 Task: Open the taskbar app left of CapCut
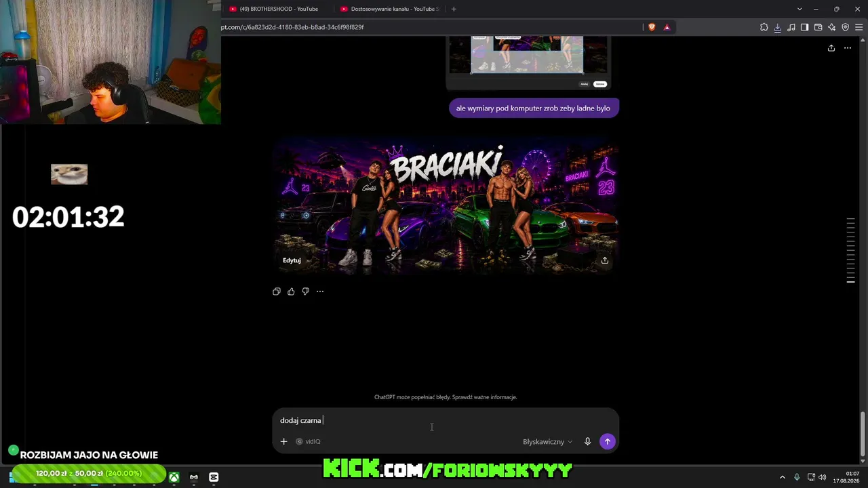(x=194, y=477)
